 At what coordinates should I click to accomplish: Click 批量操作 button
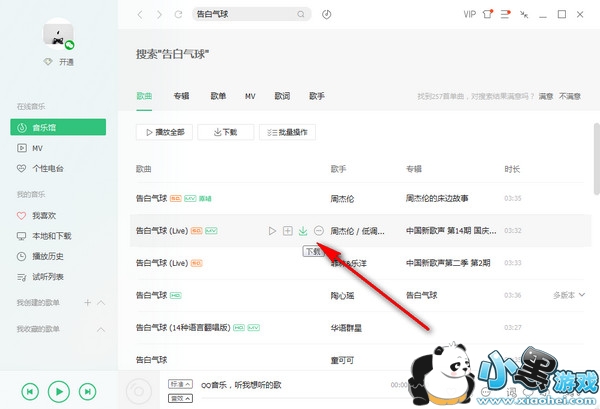tap(287, 132)
